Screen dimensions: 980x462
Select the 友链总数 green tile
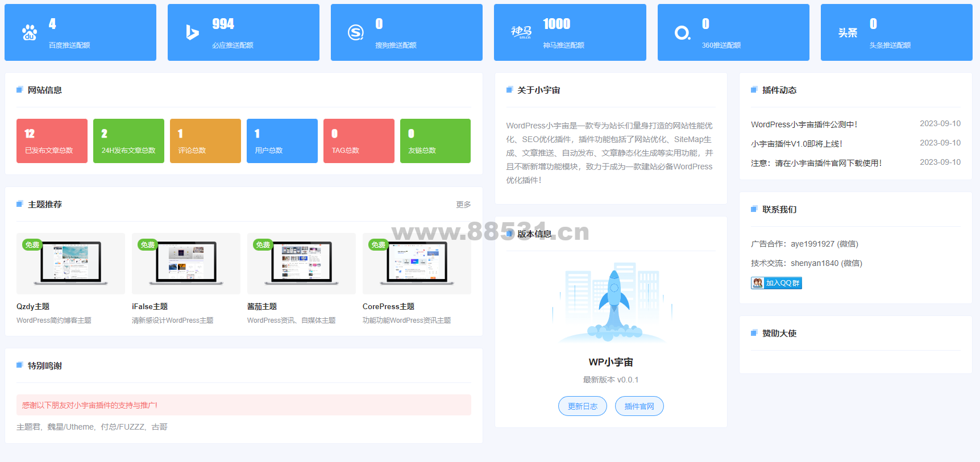(435, 141)
